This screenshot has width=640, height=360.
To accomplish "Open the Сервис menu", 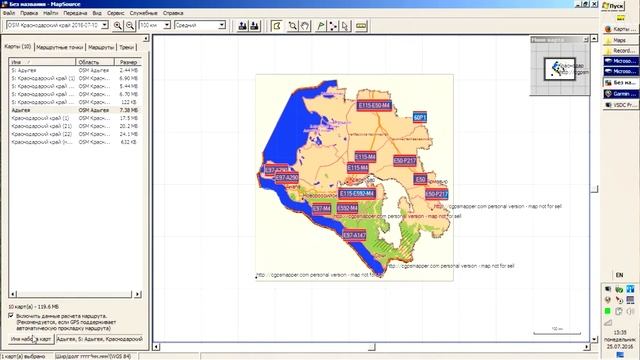I will [x=116, y=13].
